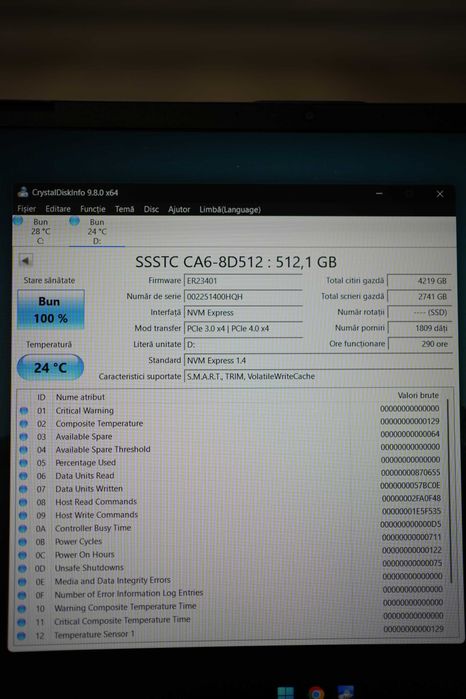This screenshot has width=466, height=699.
Task: Click the Interfață field NVM Express
Action: [x=243, y=312]
